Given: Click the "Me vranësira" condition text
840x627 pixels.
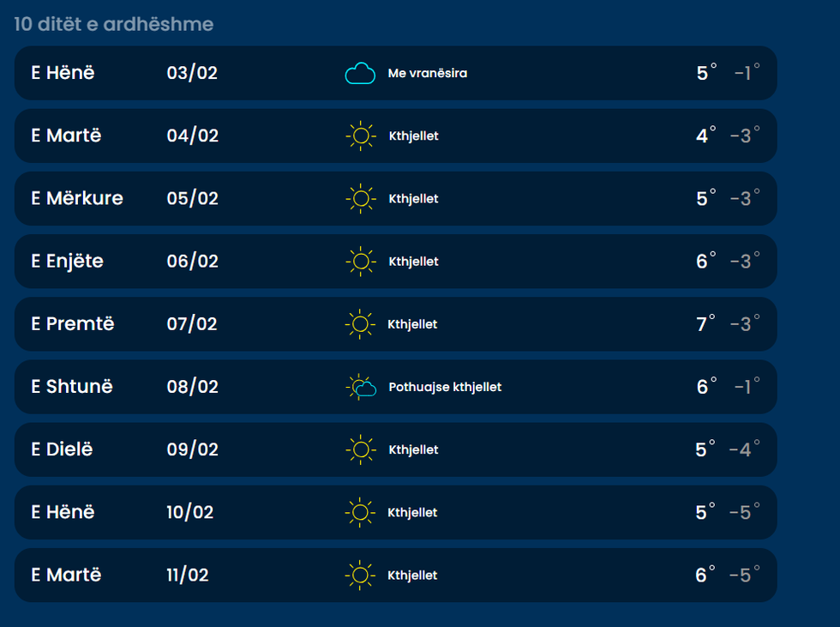Looking at the screenshot, I should pyautogui.click(x=428, y=74).
